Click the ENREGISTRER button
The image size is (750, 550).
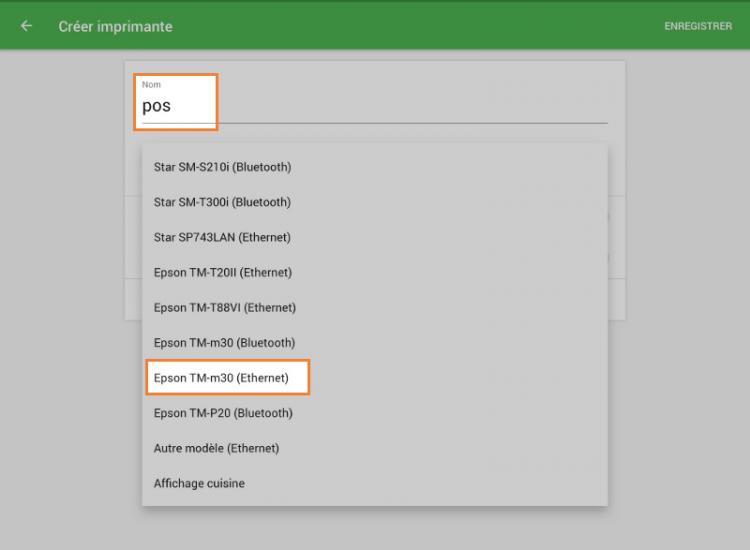(698, 26)
